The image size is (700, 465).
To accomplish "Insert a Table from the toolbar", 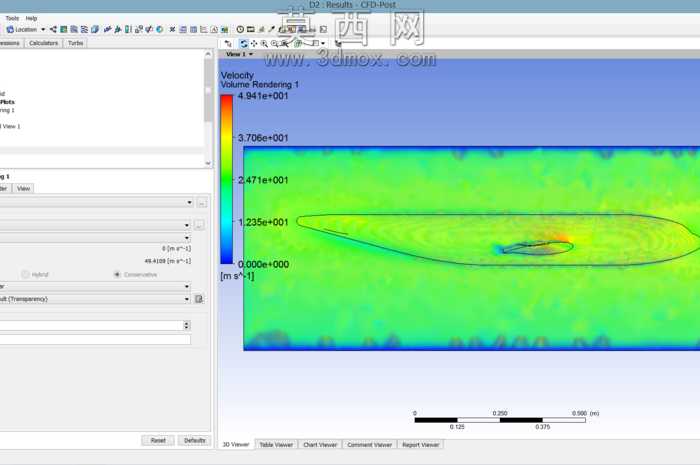I will click(x=193, y=29).
